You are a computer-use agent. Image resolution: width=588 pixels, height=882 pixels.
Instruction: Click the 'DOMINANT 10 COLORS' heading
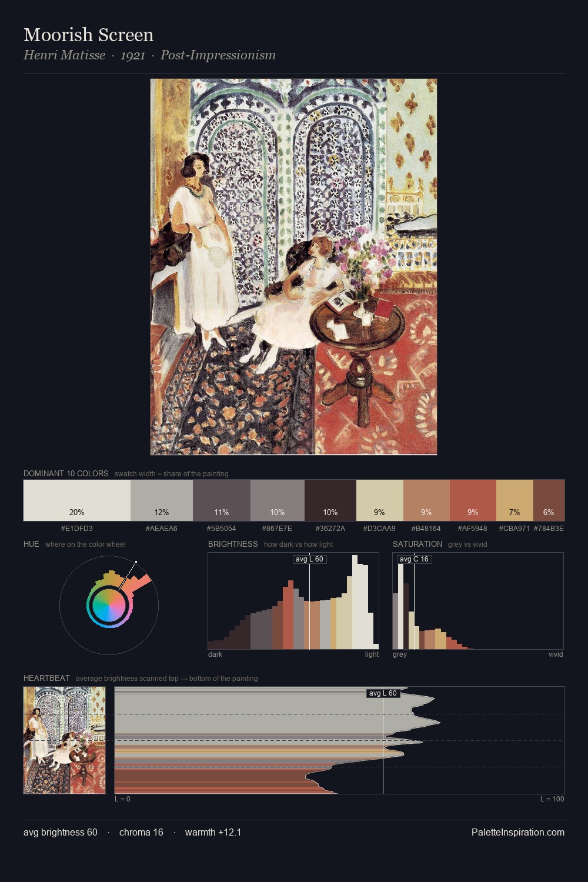[66, 473]
